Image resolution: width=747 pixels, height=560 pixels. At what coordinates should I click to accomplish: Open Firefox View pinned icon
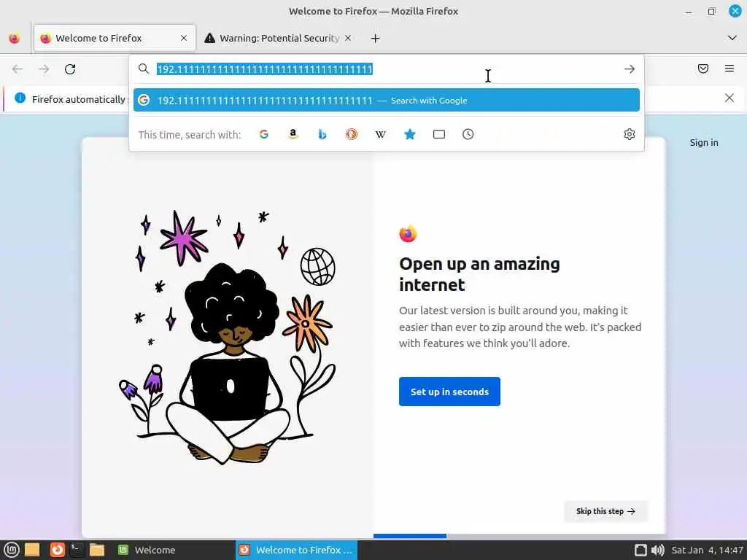[15, 38]
